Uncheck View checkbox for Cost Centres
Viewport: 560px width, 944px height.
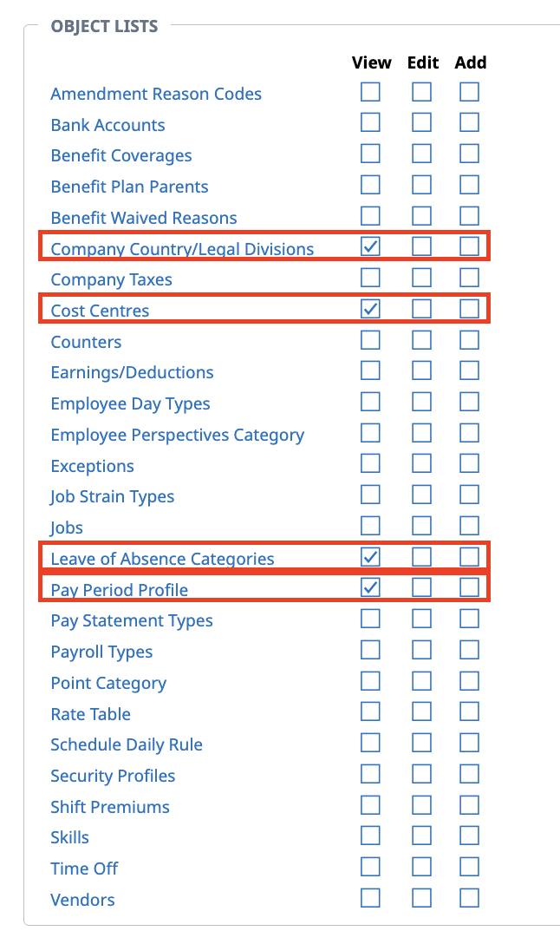(370, 308)
